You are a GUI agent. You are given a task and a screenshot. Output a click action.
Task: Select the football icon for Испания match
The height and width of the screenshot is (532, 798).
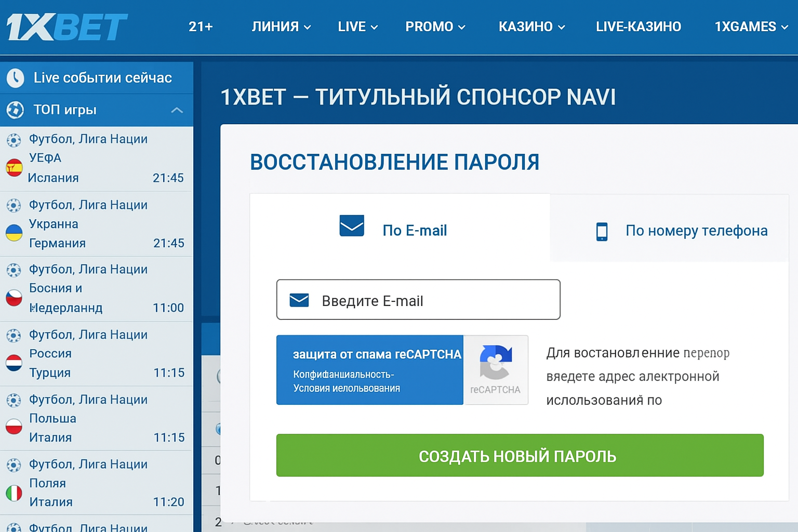[13, 139]
